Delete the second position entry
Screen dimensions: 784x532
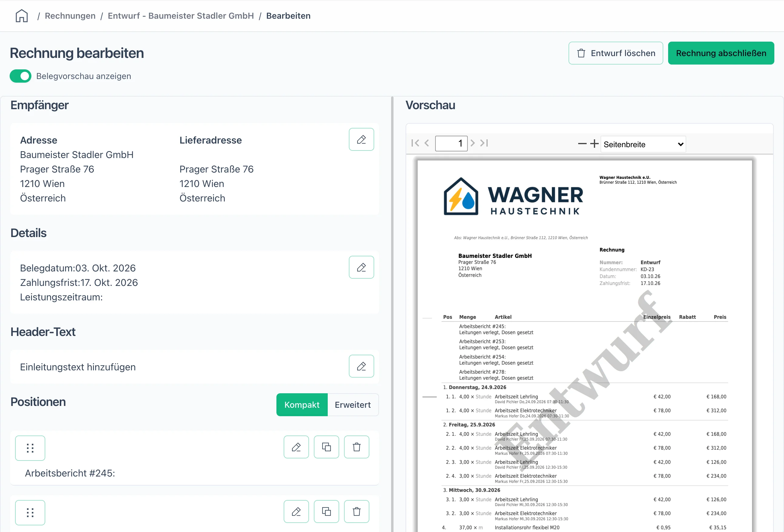point(357,511)
